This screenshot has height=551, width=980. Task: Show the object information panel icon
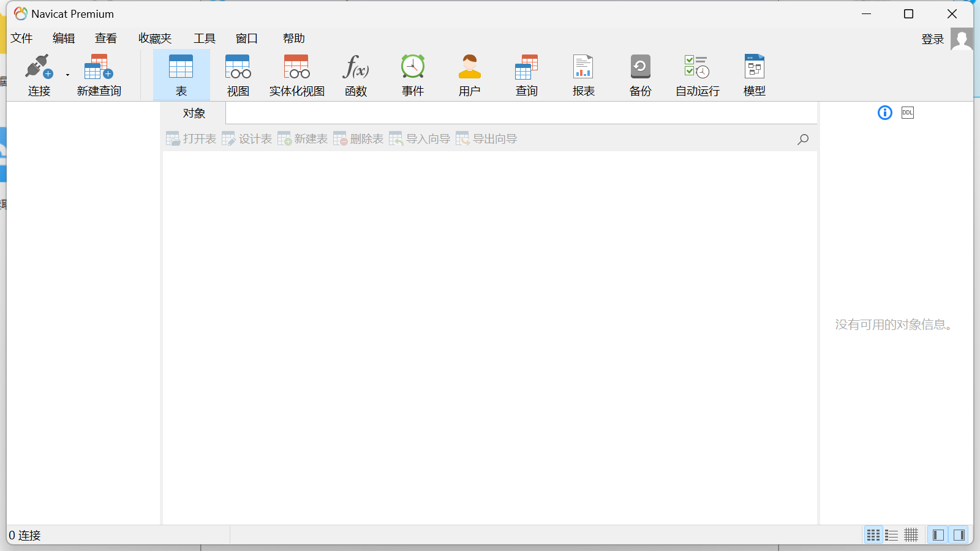pyautogui.click(x=885, y=113)
